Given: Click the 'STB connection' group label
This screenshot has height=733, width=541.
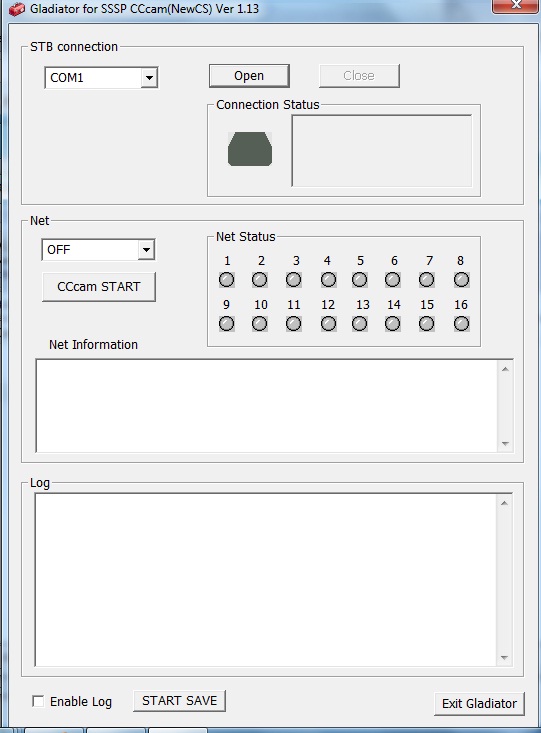Looking at the screenshot, I should [74, 47].
